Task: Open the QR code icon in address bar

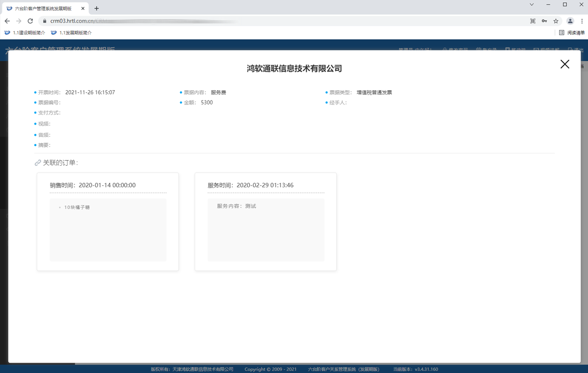Action: 533,21
